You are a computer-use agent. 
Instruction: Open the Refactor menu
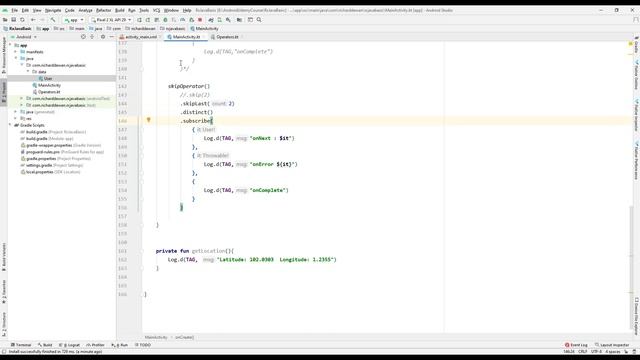pos(103,10)
